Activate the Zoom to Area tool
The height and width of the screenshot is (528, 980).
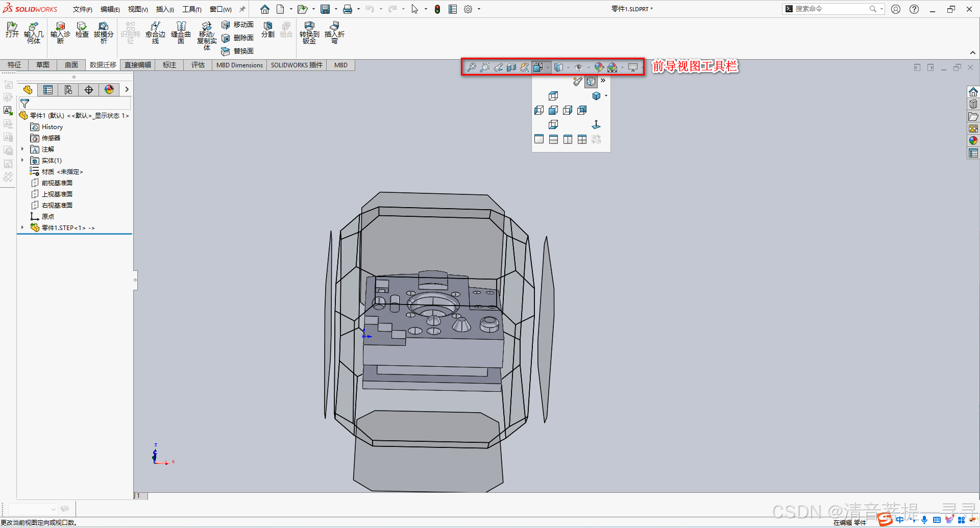485,67
